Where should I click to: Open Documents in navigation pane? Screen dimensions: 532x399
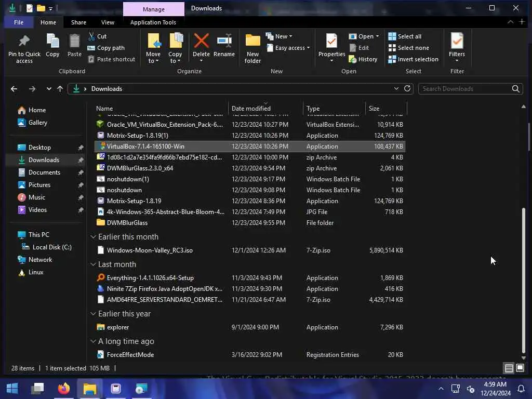pyautogui.click(x=44, y=172)
